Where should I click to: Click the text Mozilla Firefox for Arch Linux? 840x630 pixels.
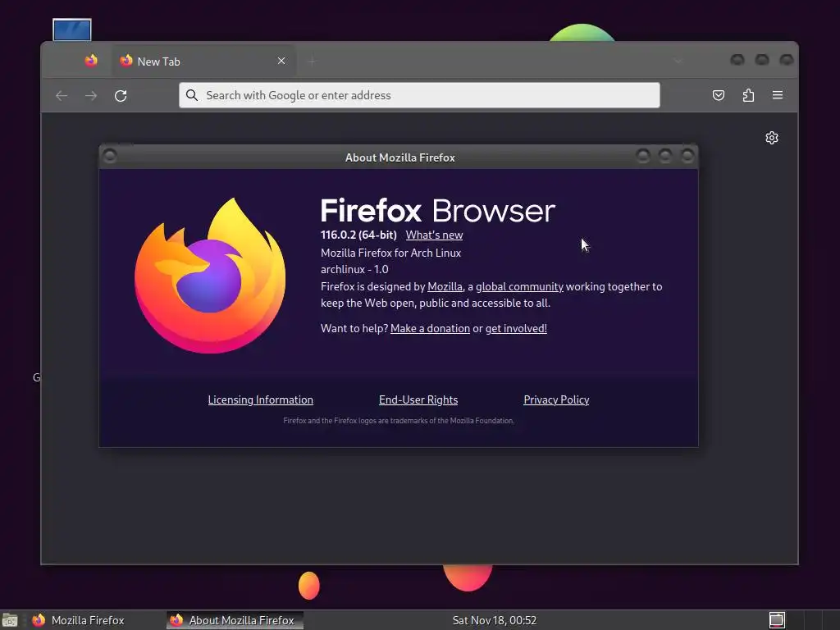tap(390, 253)
